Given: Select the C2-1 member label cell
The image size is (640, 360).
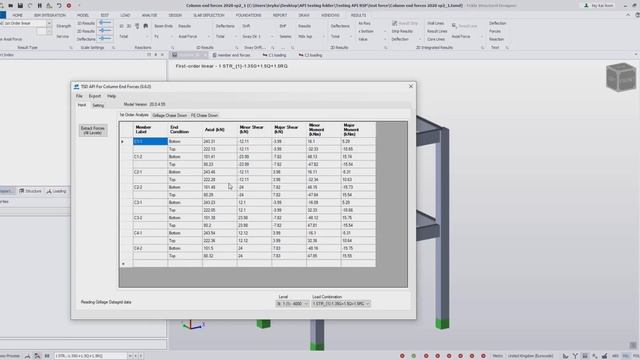Looking at the screenshot, I should [150, 172].
